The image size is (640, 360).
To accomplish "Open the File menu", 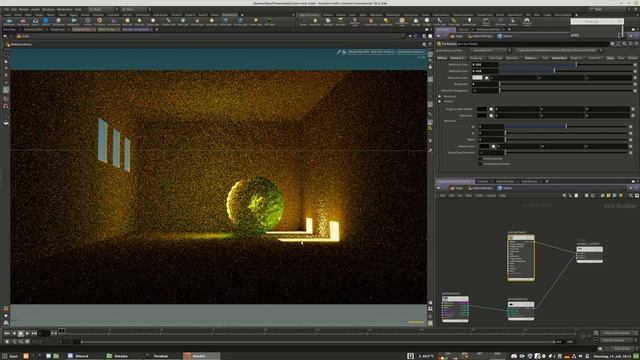I will pyautogui.click(x=6, y=9).
